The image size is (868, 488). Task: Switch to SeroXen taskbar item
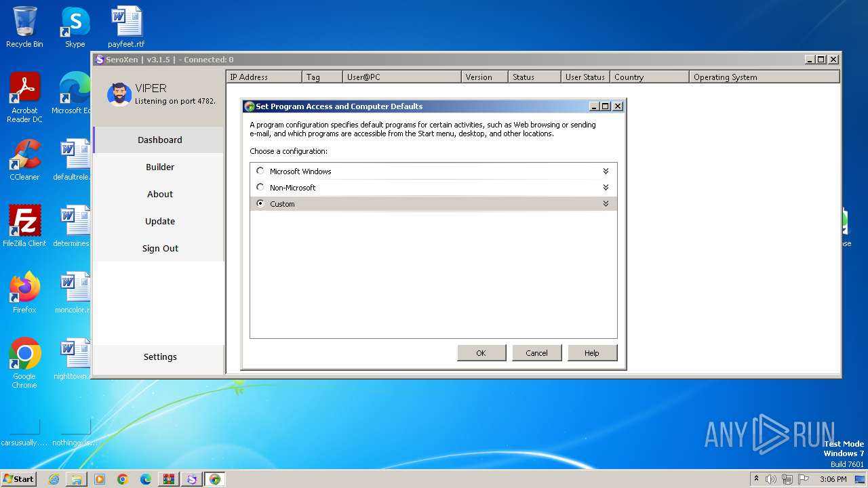(x=192, y=479)
